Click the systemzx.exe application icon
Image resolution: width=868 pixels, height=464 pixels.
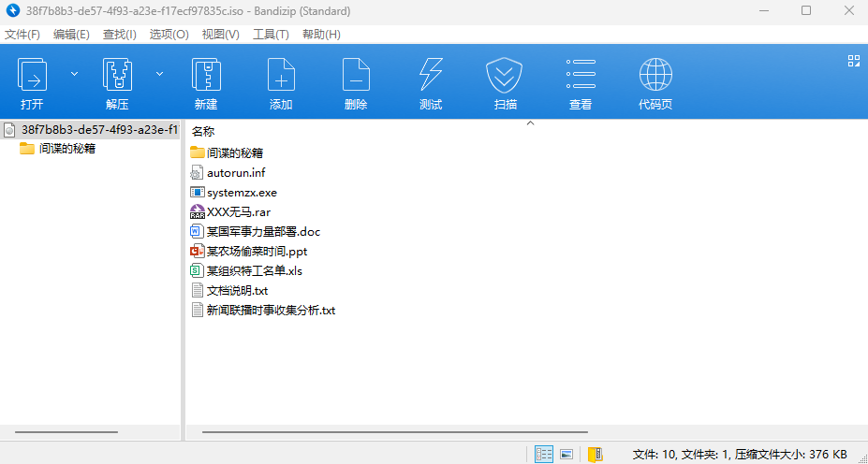(197, 193)
